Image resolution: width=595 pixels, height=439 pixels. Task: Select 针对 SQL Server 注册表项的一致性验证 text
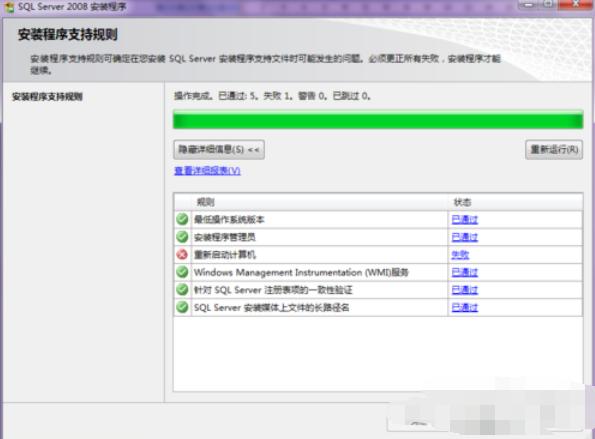(273, 290)
